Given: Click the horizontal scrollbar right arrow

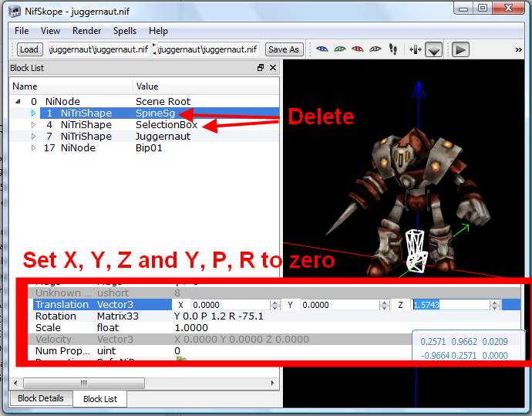Looking at the screenshot, I should (272, 383).
